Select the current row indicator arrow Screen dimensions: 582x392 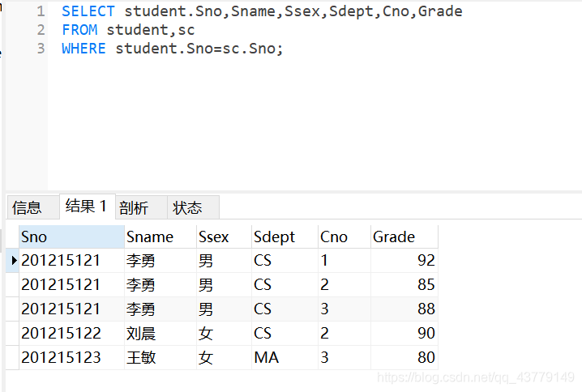[x=13, y=261]
